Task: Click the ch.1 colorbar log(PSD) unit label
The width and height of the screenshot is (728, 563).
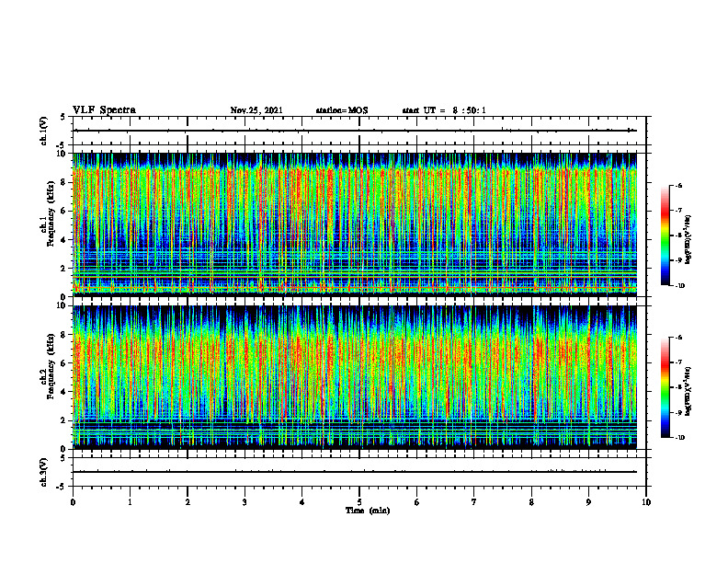Action: (x=688, y=239)
